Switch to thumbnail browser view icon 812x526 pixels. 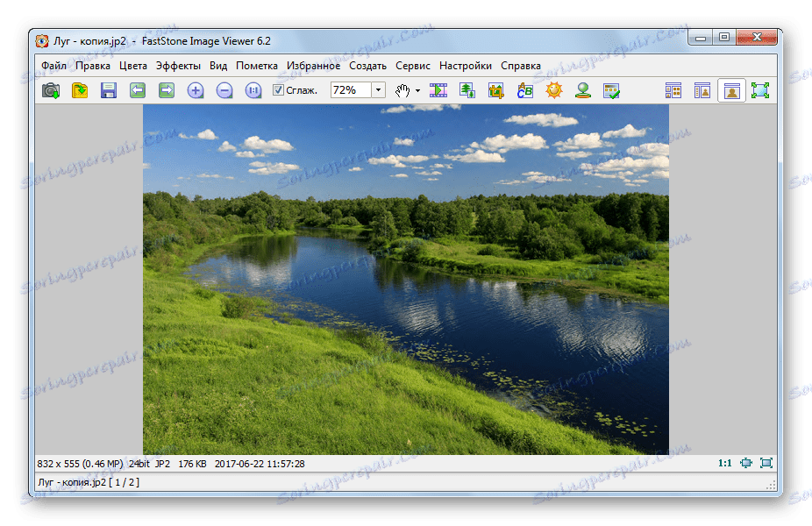click(x=673, y=90)
